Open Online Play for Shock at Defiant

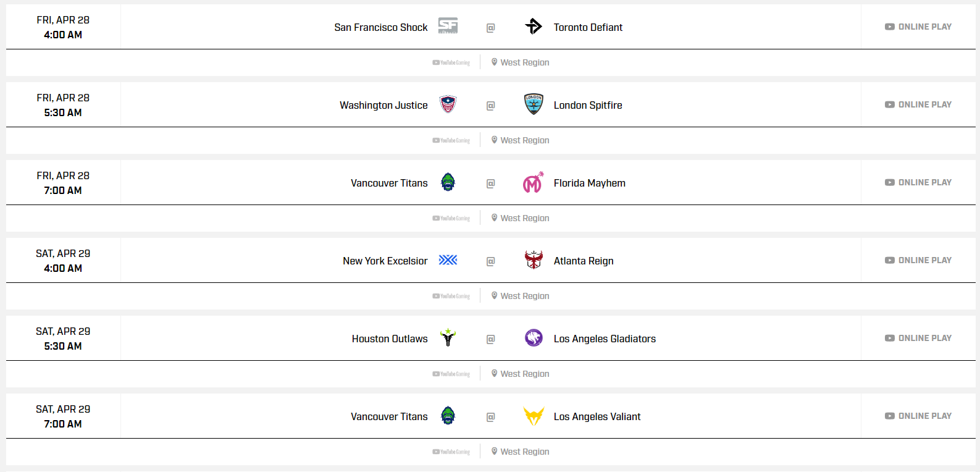coord(918,27)
